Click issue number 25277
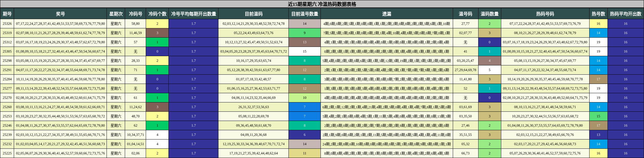The height and width of the screenshot is (158, 644). coord(7,88)
